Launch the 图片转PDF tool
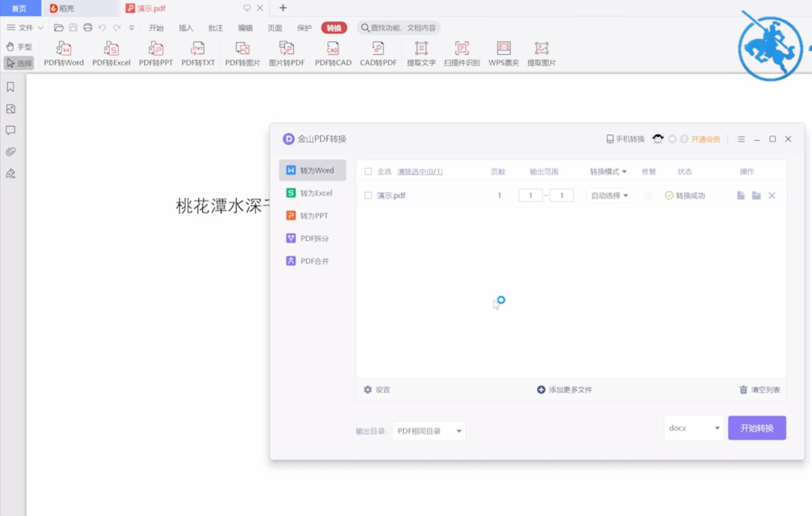The width and height of the screenshot is (812, 516). (x=287, y=54)
